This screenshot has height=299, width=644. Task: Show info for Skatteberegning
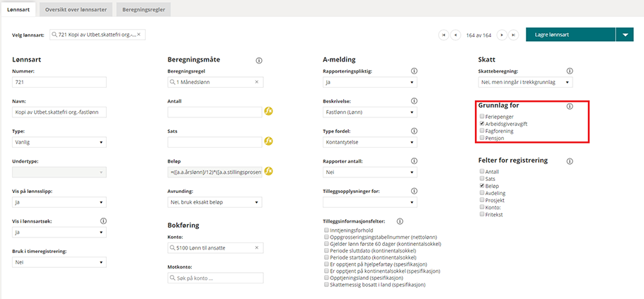[569, 71]
